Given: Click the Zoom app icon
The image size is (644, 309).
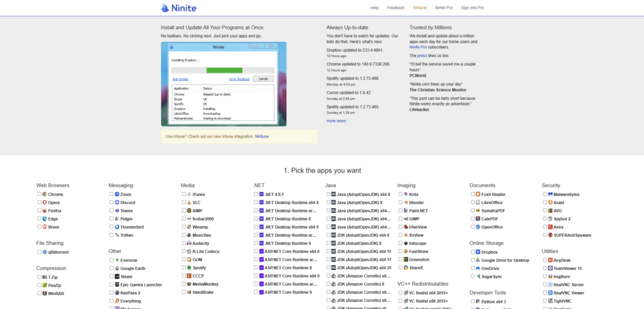Looking at the screenshot, I should (x=117, y=195).
